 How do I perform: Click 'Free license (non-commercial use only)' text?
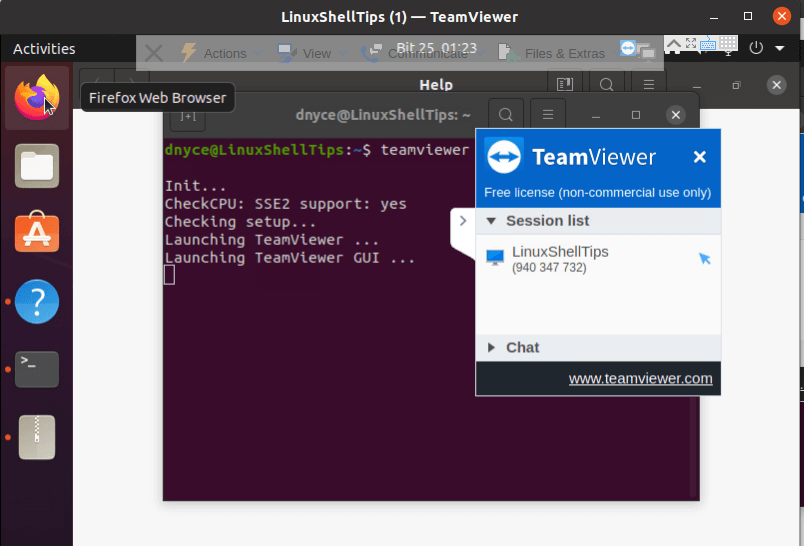pyautogui.click(x=597, y=193)
